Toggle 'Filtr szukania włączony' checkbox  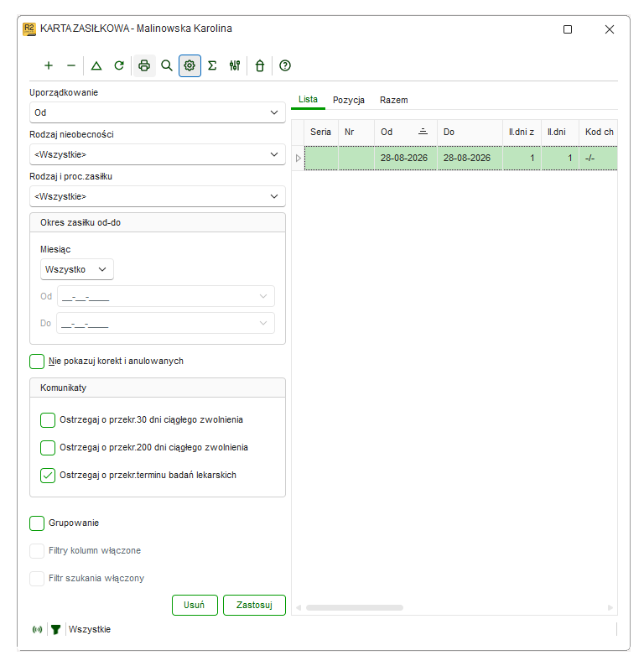[37, 579]
